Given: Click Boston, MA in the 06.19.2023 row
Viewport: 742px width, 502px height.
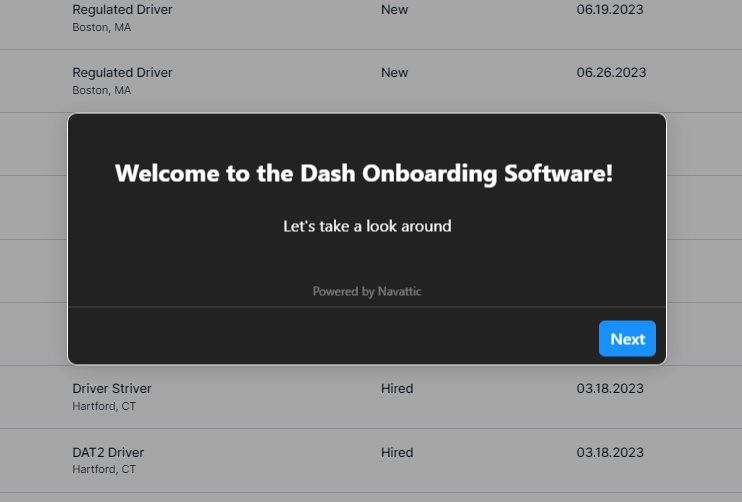Looking at the screenshot, I should (x=101, y=27).
